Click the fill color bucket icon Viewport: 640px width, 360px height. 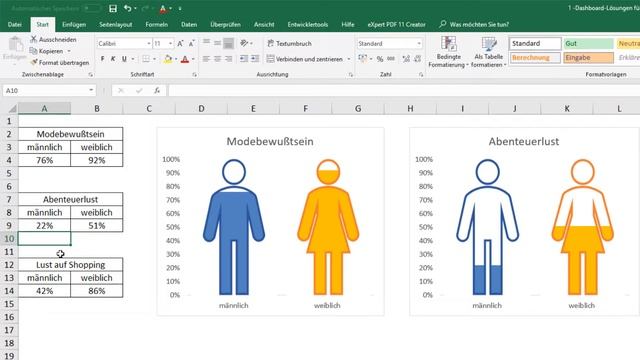click(x=167, y=59)
